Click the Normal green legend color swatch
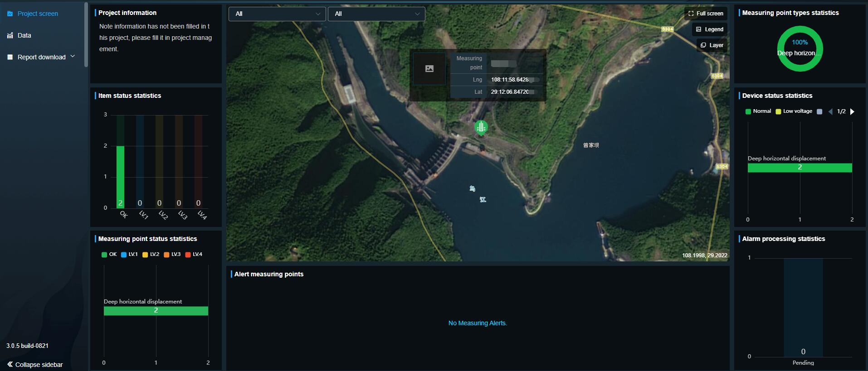This screenshot has height=371, width=868. (x=748, y=111)
